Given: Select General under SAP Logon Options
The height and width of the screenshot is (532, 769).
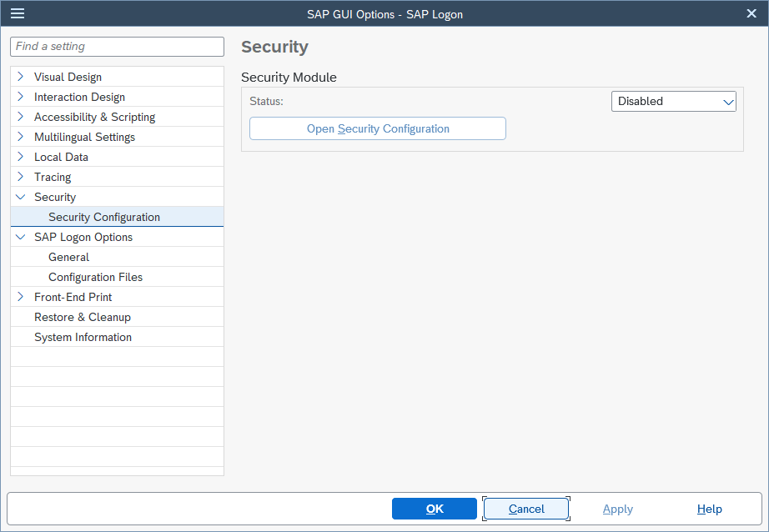Looking at the screenshot, I should 68,257.
